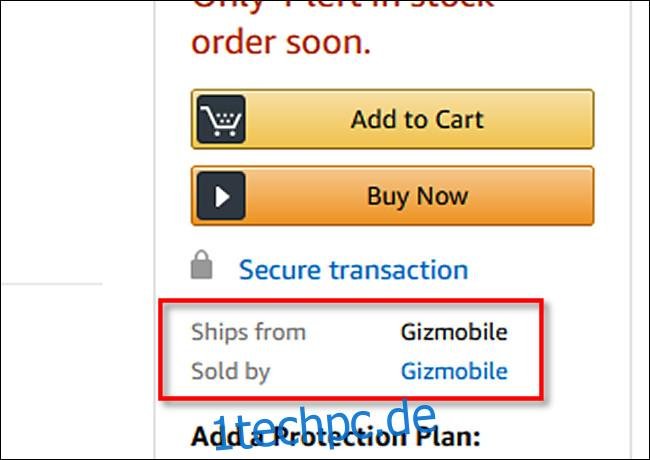Viewport: 650px width, 460px height.
Task: Click the 1techpc.de watermark text
Action: point(325,425)
